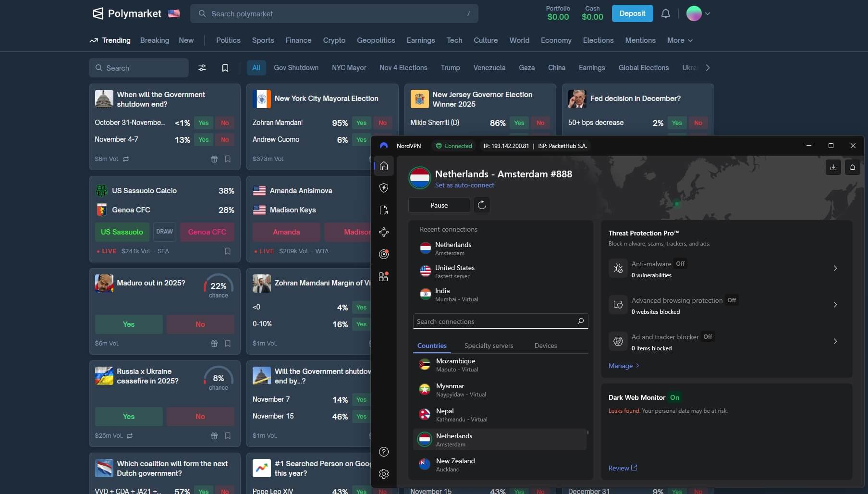Open Threat Protection shield icon in NordVPN sidebar
Screen dimensions: 868x494
tap(384, 188)
